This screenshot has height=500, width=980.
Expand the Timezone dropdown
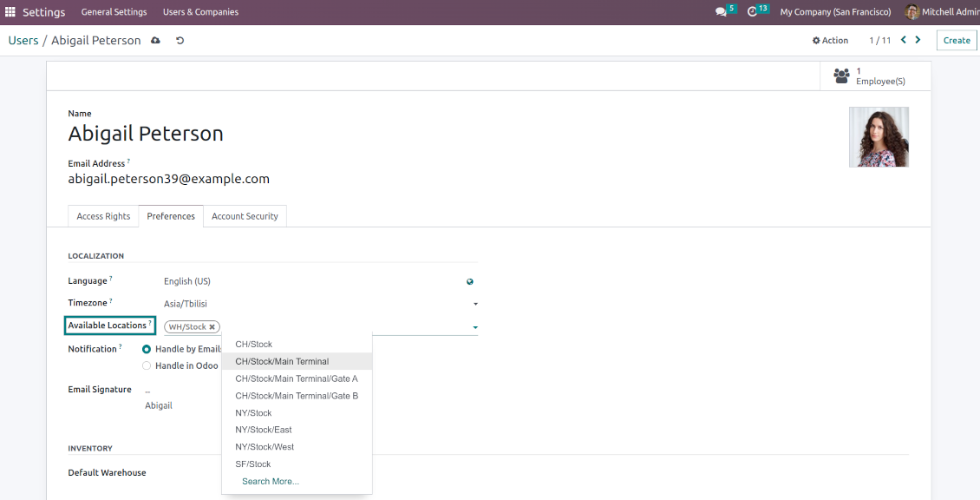(475, 305)
